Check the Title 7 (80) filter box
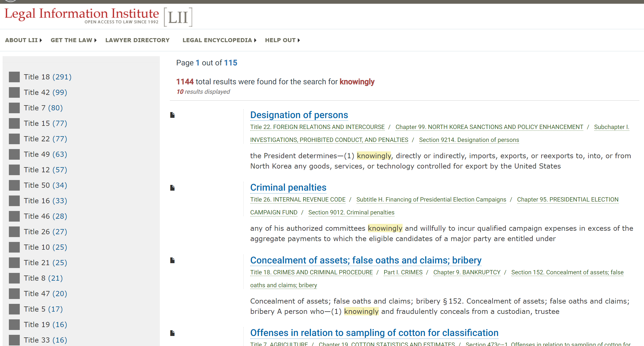The width and height of the screenshot is (644, 346). (14, 108)
